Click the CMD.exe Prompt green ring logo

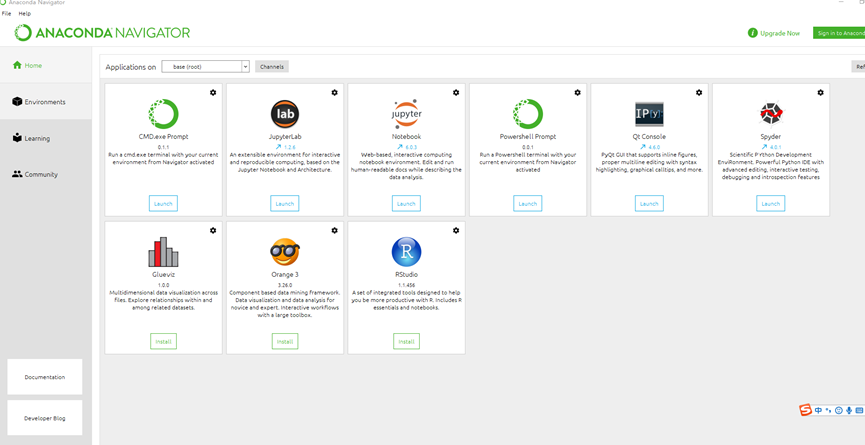(x=163, y=114)
